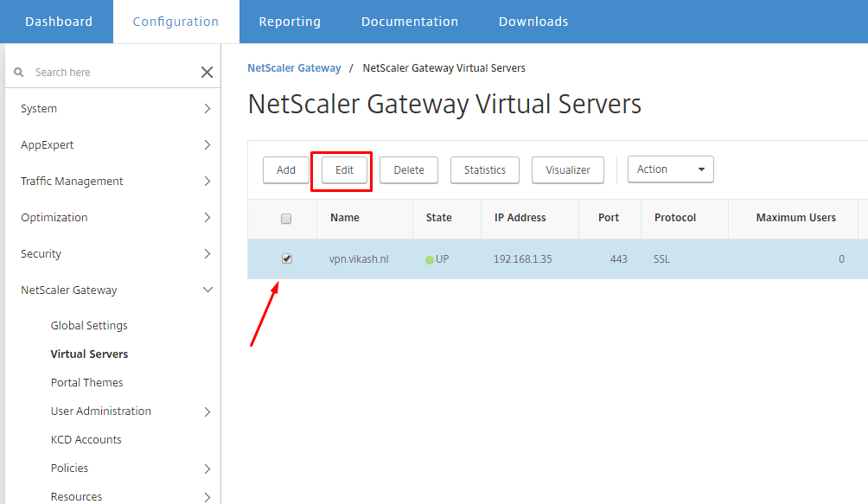Follow the NetScaler Gateway breadcrumb link
This screenshot has height=504, width=868.
(294, 68)
